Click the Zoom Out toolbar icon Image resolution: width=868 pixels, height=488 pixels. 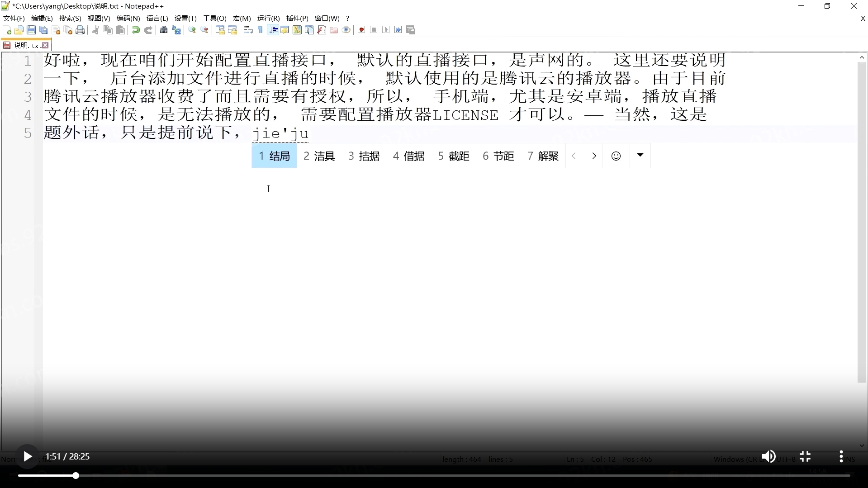click(204, 30)
